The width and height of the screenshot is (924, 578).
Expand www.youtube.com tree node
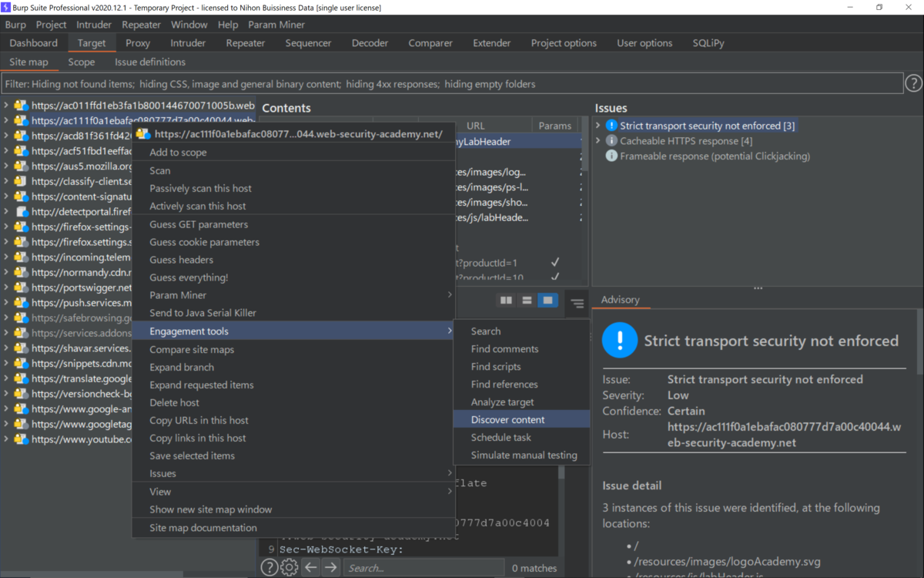point(6,439)
